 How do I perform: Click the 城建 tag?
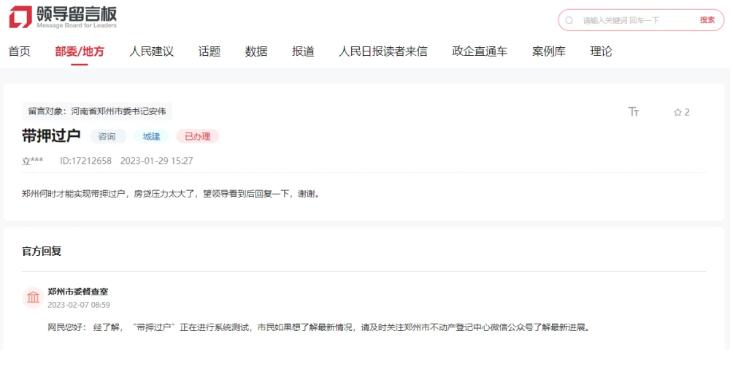(x=151, y=137)
